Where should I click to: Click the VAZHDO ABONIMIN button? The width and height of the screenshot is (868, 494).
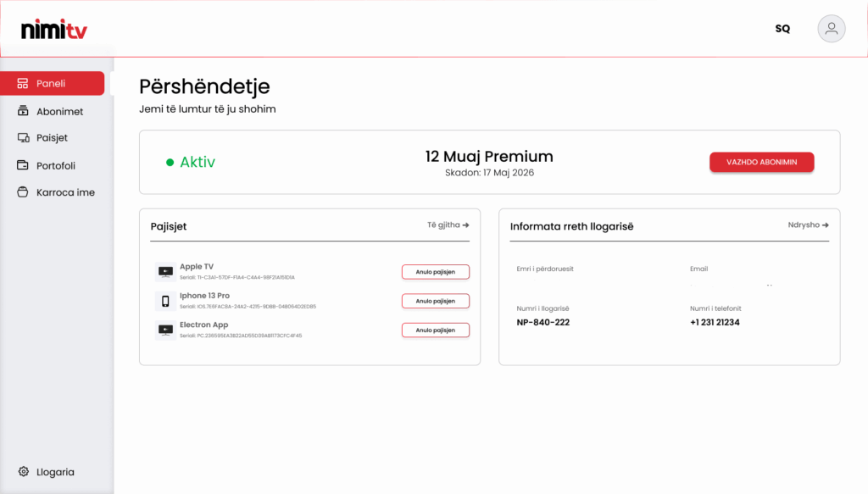click(x=762, y=162)
